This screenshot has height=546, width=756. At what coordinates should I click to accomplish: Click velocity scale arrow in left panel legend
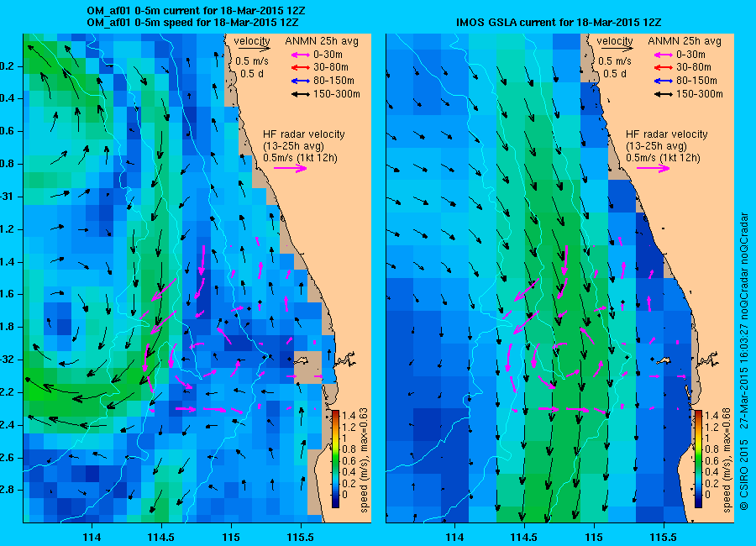(x=254, y=49)
